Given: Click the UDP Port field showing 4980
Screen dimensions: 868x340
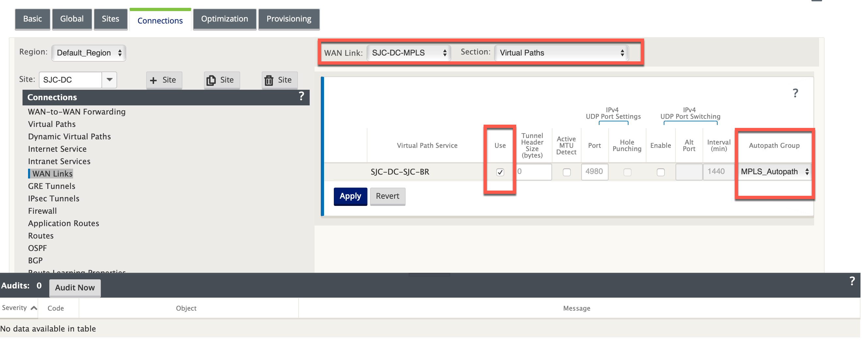Looking at the screenshot, I should coord(595,172).
